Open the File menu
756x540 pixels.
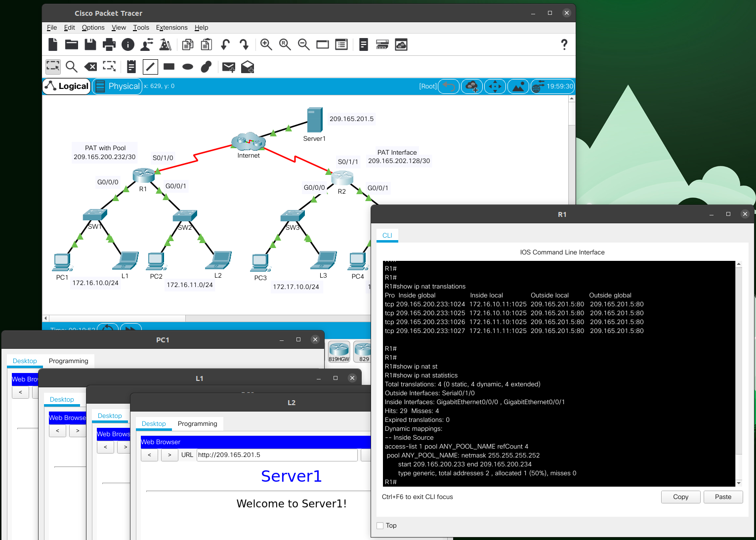coord(52,28)
